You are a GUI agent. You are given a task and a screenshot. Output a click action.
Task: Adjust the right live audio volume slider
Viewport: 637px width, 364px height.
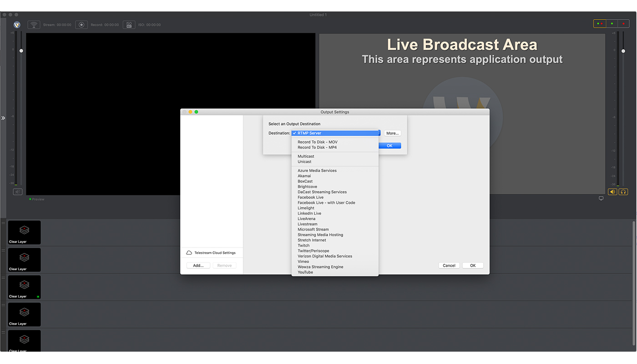tap(623, 51)
